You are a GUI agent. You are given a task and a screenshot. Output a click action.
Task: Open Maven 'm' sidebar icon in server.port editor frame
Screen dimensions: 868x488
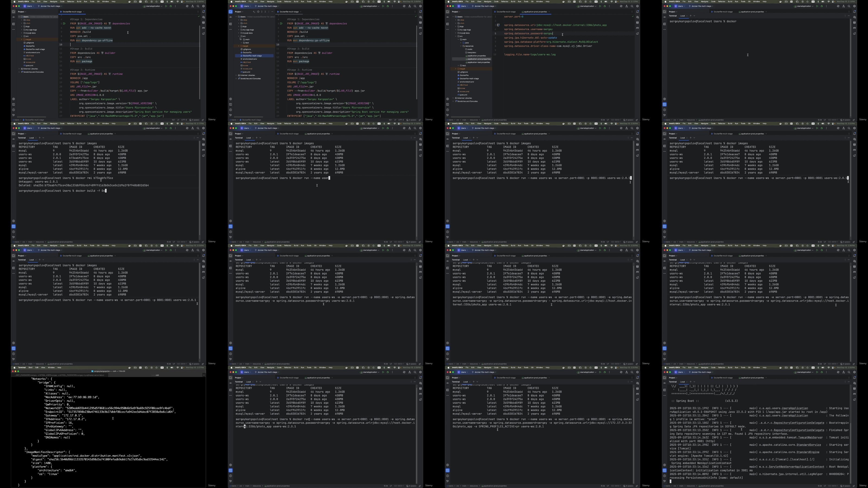click(x=637, y=28)
